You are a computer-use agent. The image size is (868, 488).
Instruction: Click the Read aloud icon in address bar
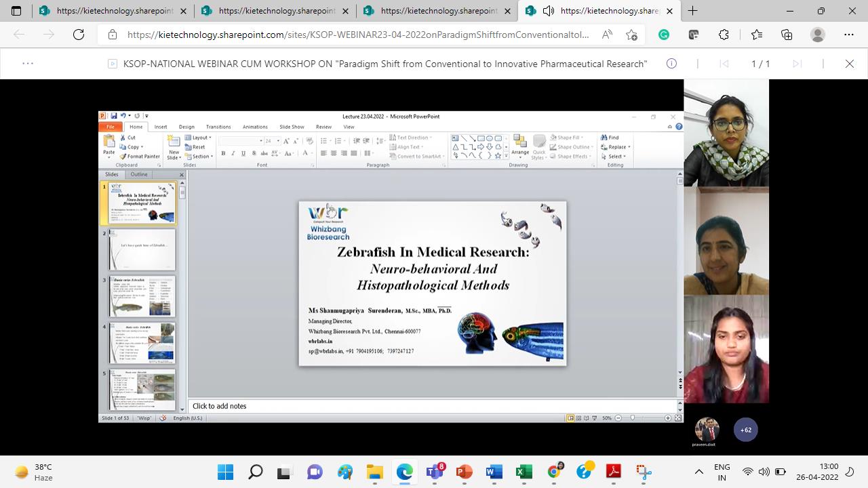click(x=607, y=35)
